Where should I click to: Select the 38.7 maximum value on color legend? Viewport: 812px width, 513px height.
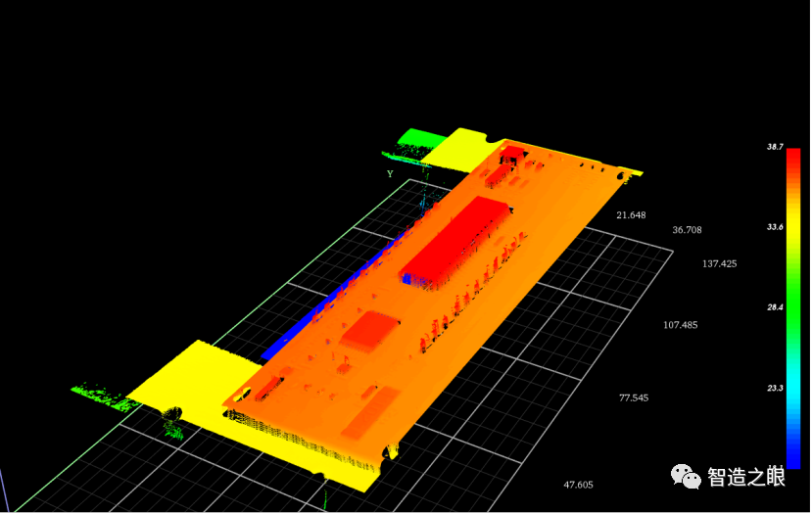tap(775, 147)
